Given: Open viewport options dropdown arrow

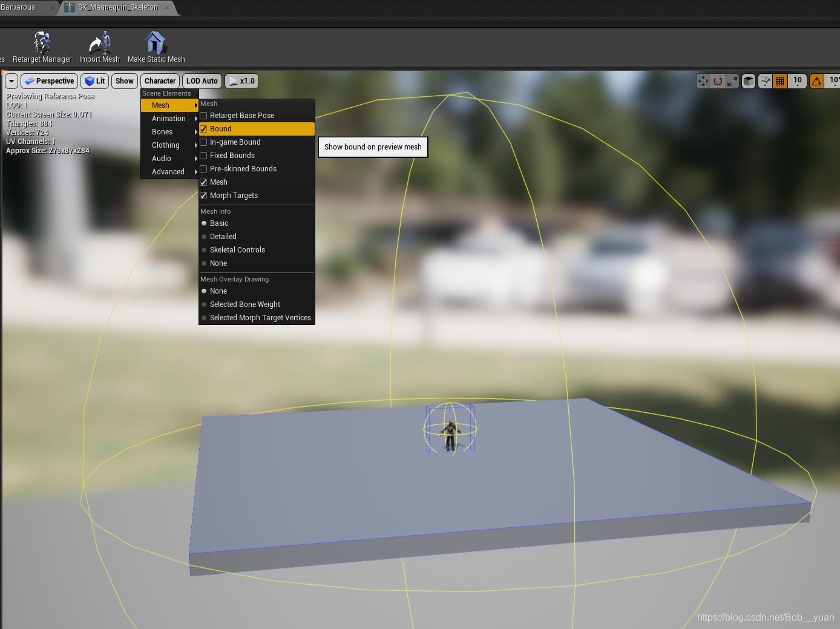Looking at the screenshot, I should coord(11,81).
